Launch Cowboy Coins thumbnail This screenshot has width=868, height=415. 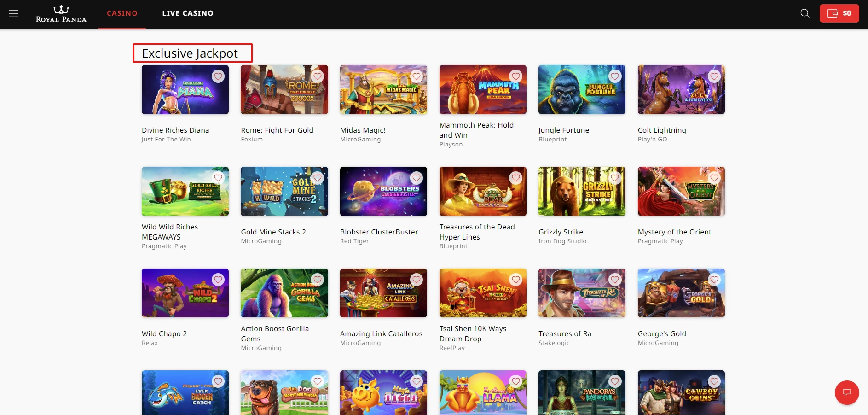point(681,392)
